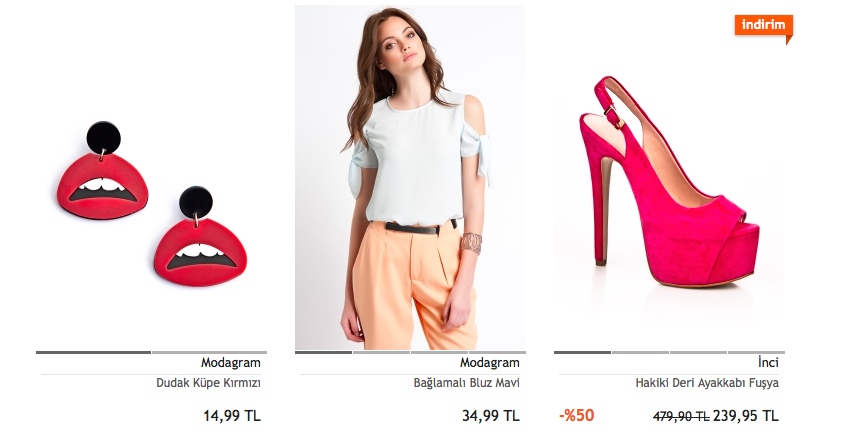The width and height of the screenshot is (848, 444).
Task: Open the blue blouse model photo
Action: (410, 177)
